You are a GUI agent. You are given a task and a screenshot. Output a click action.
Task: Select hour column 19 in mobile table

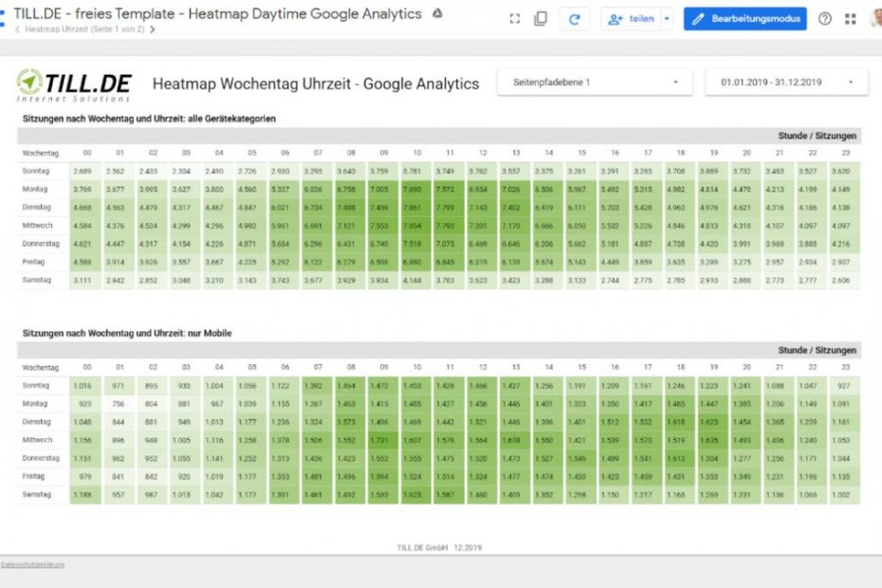[714, 367]
